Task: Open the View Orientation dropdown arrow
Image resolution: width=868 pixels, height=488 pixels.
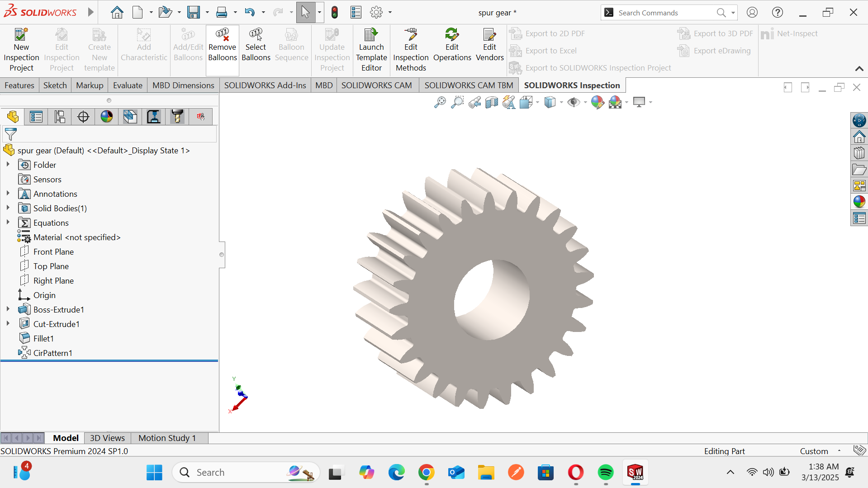Action: point(537,102)
